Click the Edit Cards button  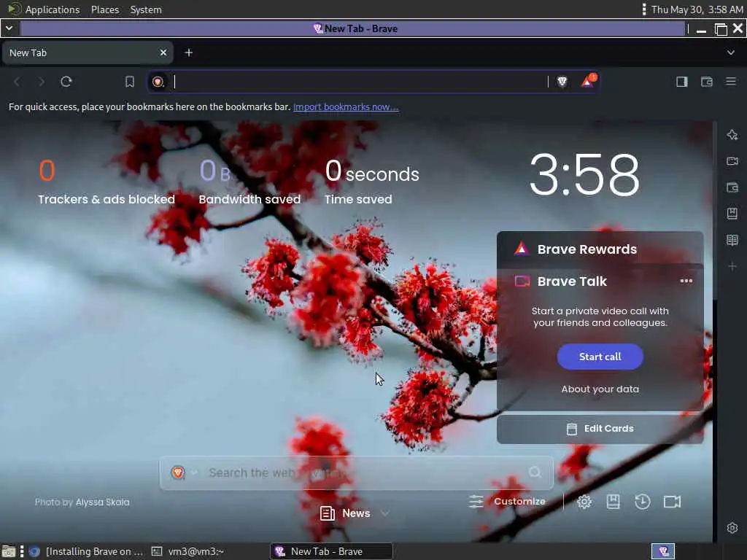600,429
